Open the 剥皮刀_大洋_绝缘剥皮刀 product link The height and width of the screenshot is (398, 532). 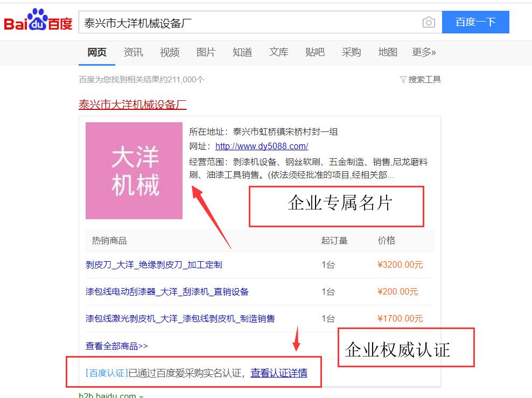(x=154, y=265)
